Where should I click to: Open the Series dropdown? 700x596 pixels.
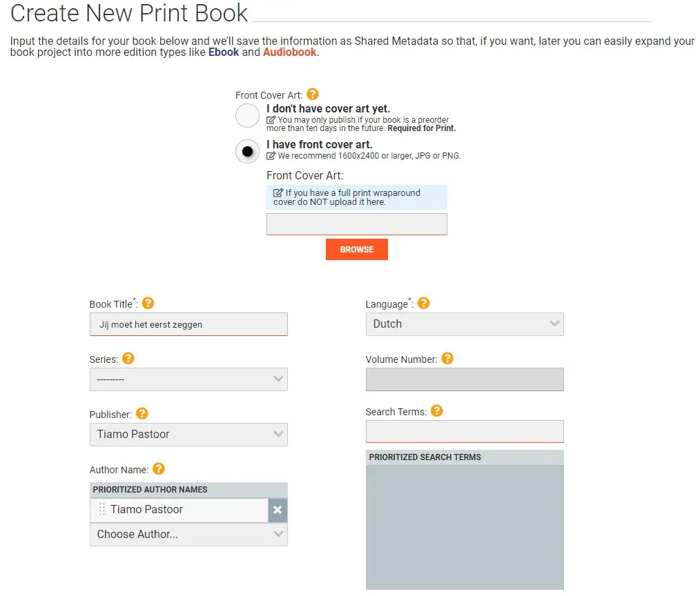[x=188, y=379]
